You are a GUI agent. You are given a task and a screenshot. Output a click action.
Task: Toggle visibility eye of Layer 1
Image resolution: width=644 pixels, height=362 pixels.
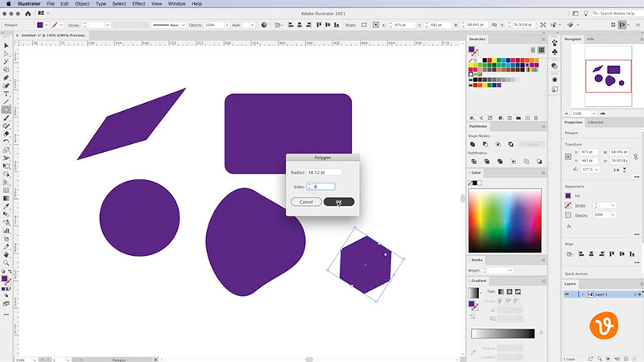point(568,294)
